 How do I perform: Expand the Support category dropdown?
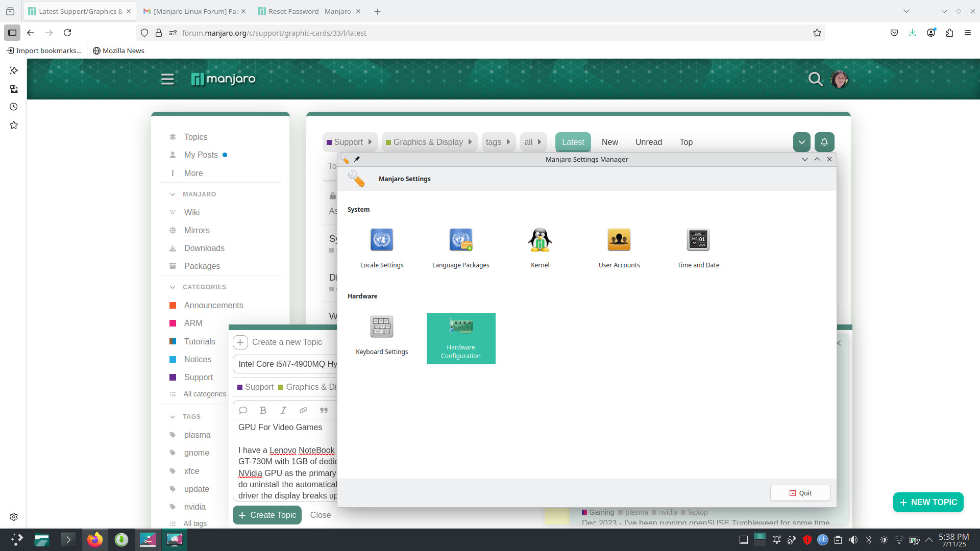tap(350, 142)
